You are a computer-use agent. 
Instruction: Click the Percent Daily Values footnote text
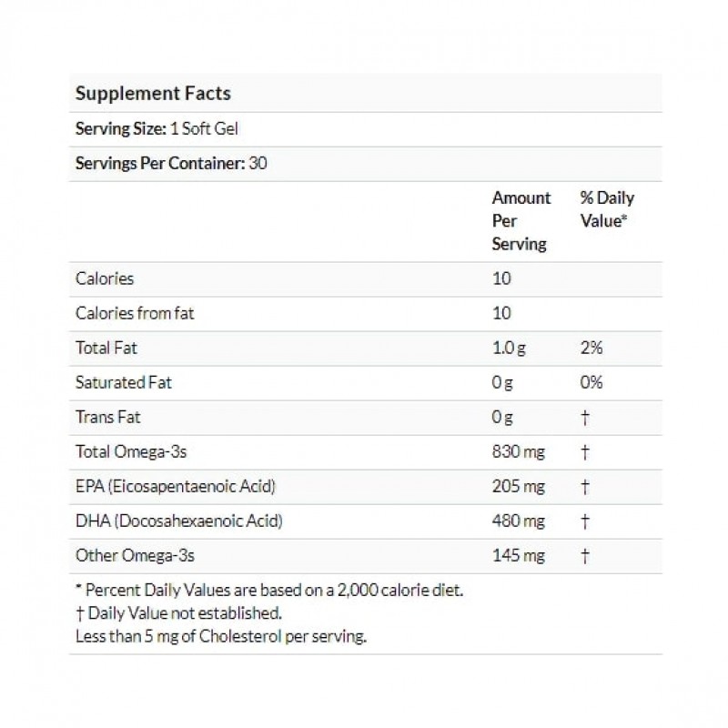click(x=269, y=591)
